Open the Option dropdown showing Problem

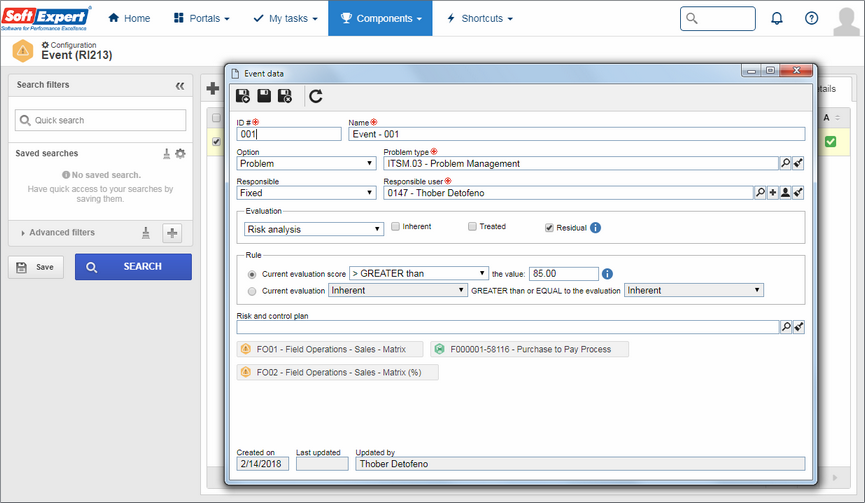pos(306,163)
